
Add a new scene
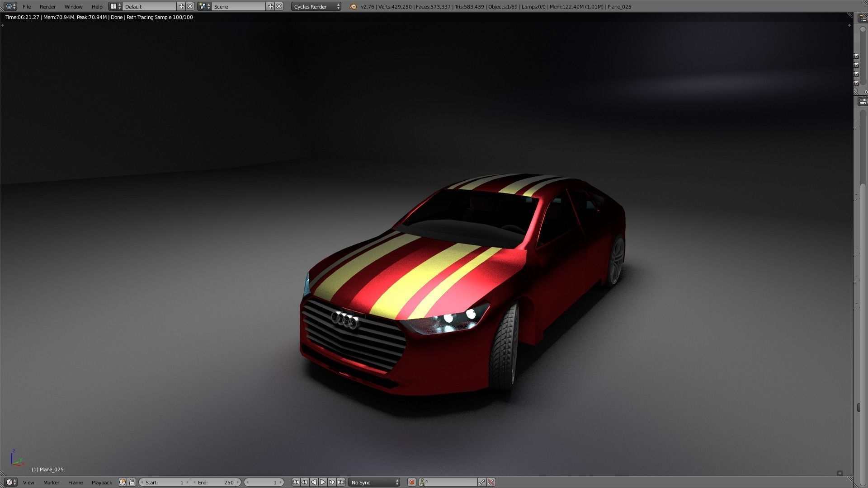(270, 6)
